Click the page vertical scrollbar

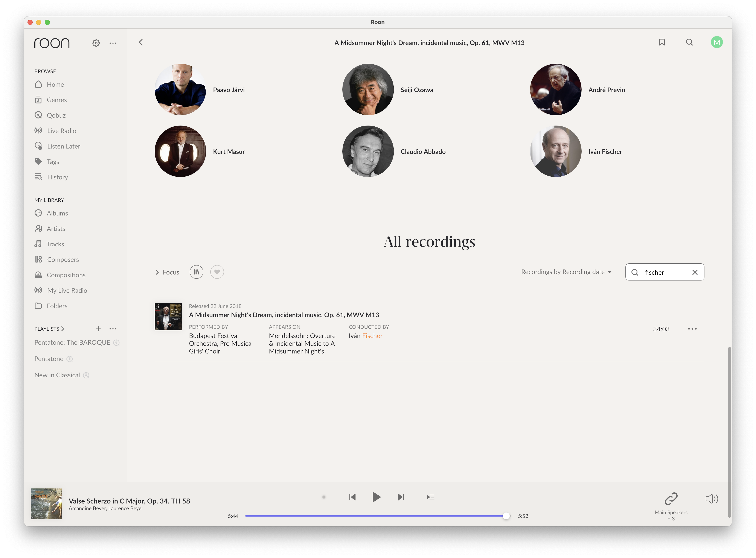pyautogui.click(x=730, y=432)
